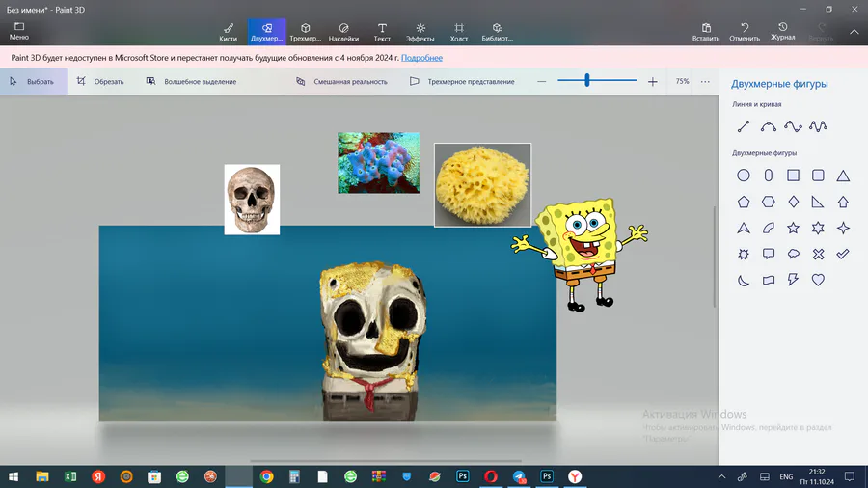The width and height of the screenshot is (868, 488).
Task: Choose the rectangular speech bubble shape
Action: point(769,254)
